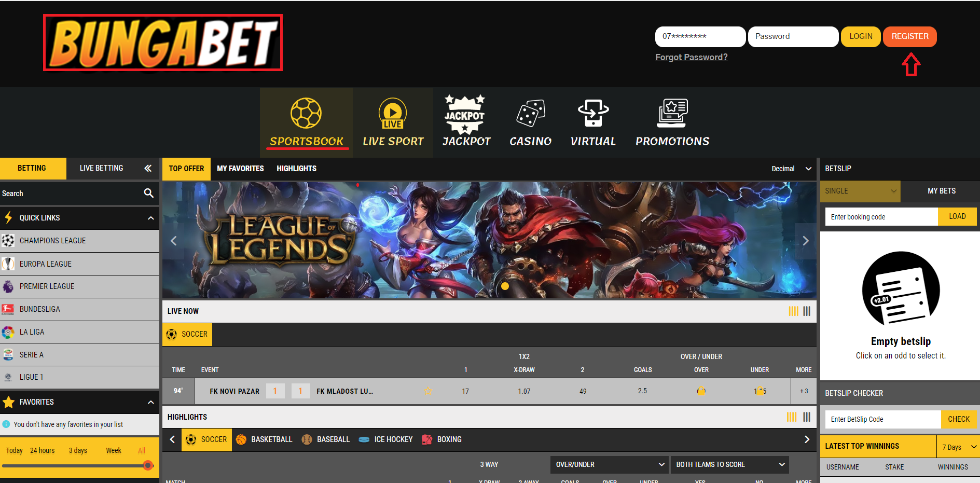
Task: Open the 7 Days winnings dropdown
Action: tap(958, 447)
